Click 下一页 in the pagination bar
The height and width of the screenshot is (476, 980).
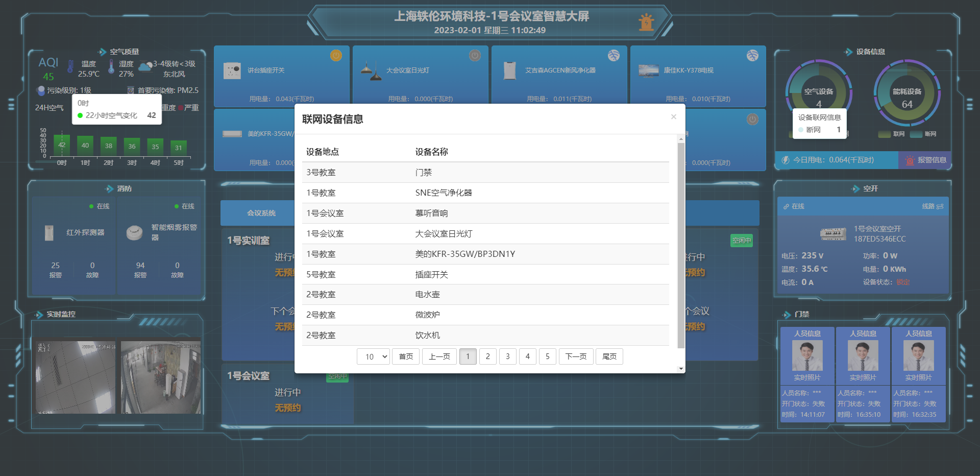[x=576, y=356]
